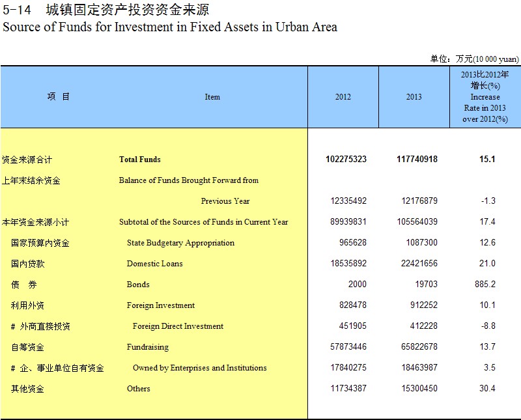Click the 项目 header cell
Viewport: 521px width, 420px height.
coord(58,97)
